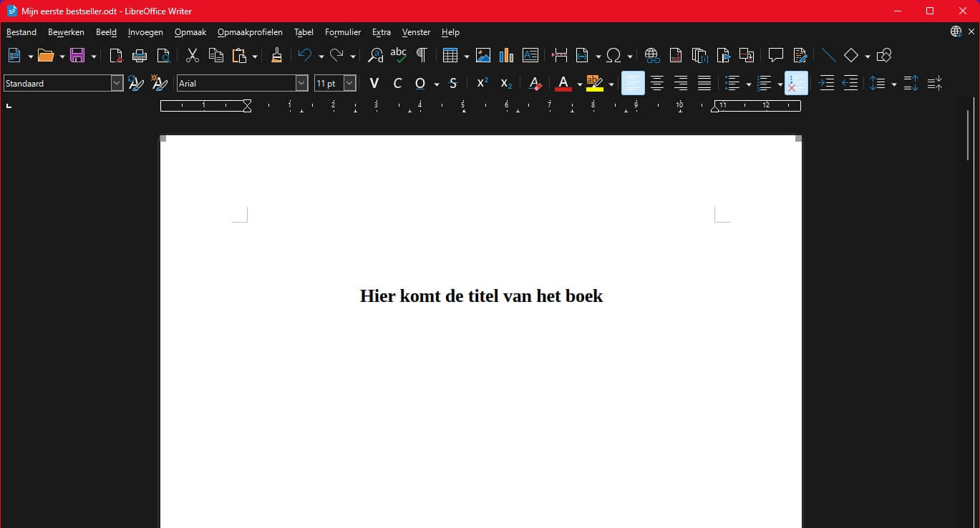
Task: Cut selection with the scissors icon
Action: (193, 55)
